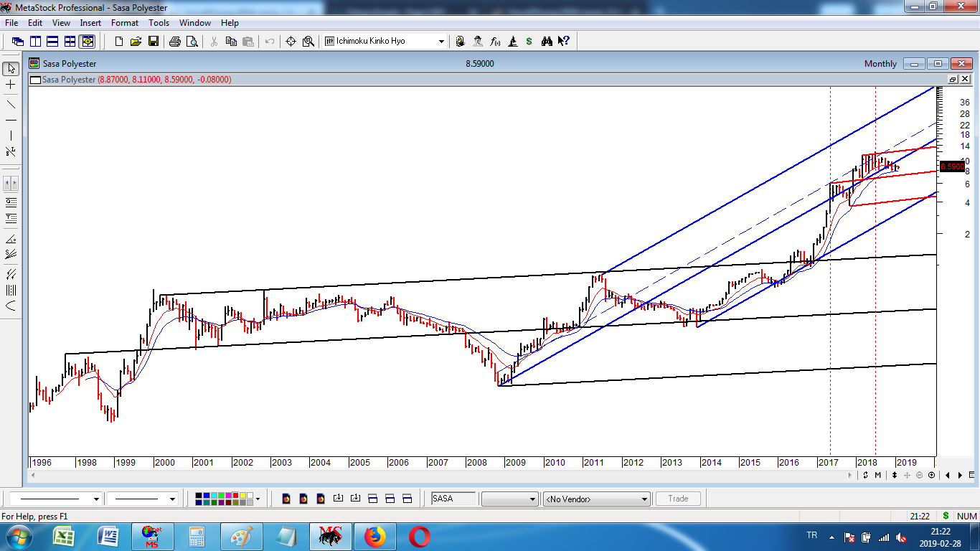Select the vertical line drawing tool
Viewport: 980px width, 551px height.
[11, 136]
